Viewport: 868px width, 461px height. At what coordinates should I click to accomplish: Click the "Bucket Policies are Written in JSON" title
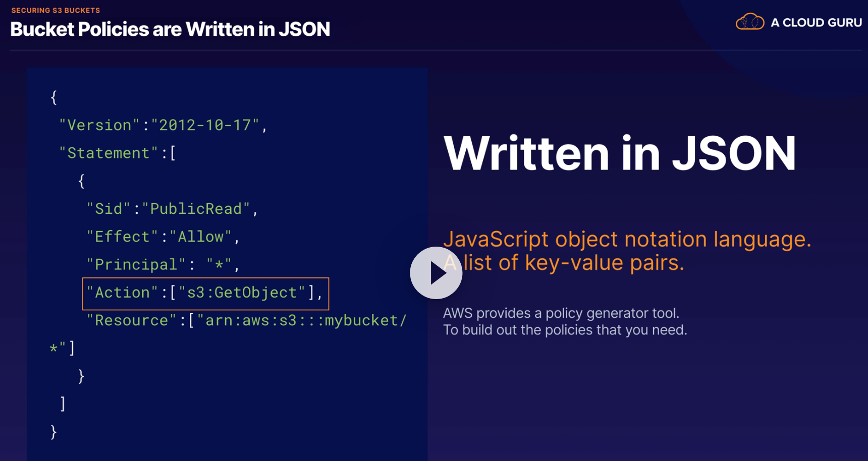click(170, 29)
